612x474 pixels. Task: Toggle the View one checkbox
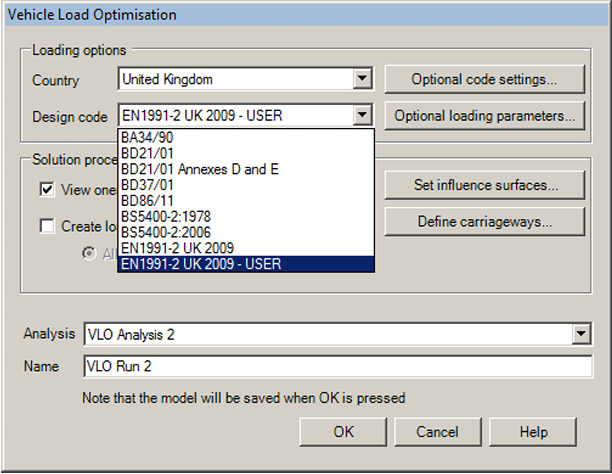[x=47, y=189]
